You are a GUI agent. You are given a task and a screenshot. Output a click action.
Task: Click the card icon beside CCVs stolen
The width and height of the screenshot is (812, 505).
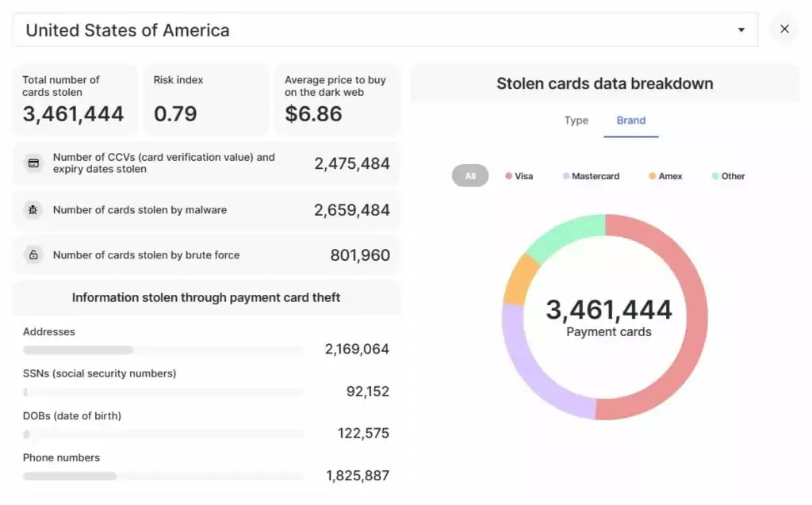[x=33, y=163]
